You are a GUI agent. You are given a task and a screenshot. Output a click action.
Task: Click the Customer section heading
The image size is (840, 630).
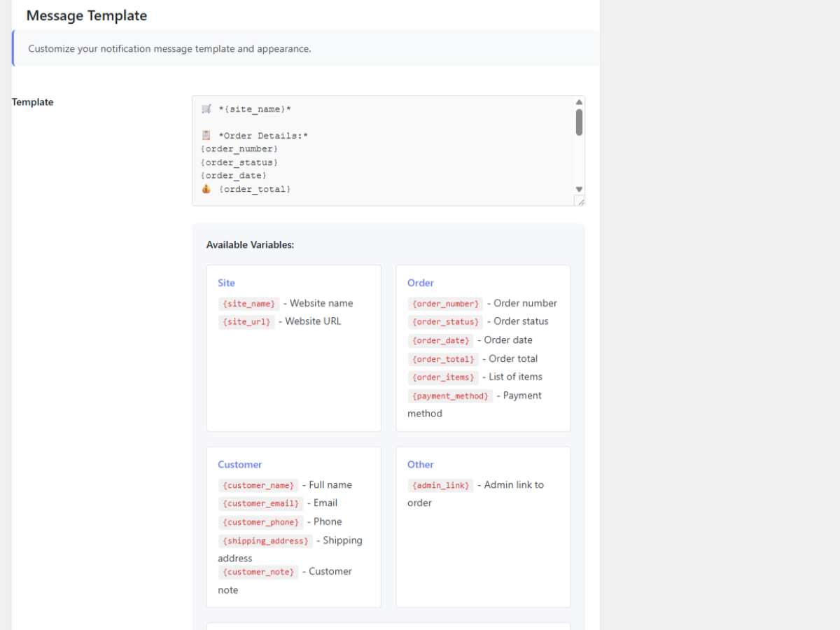239,465
